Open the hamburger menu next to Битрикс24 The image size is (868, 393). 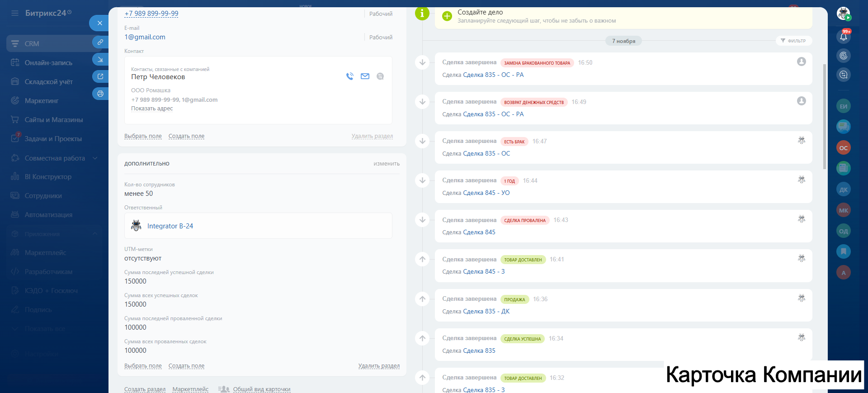point(15,13)
